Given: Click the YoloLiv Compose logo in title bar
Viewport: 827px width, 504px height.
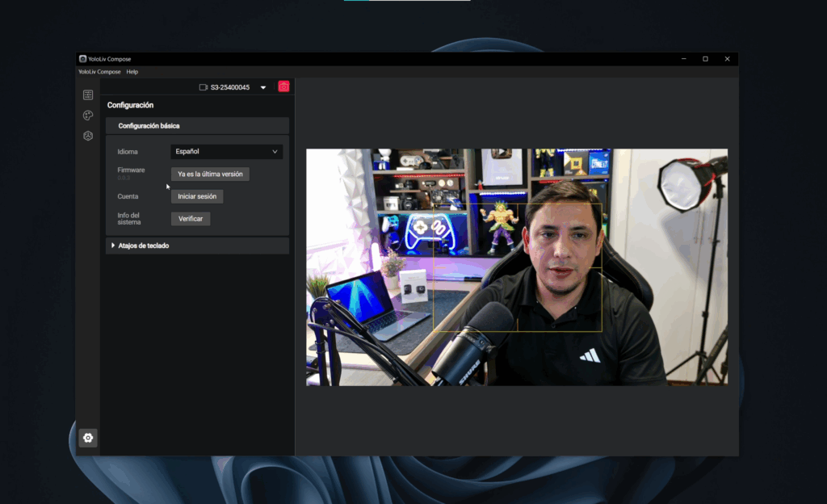Looking at the screenshot, I should 83,59.
